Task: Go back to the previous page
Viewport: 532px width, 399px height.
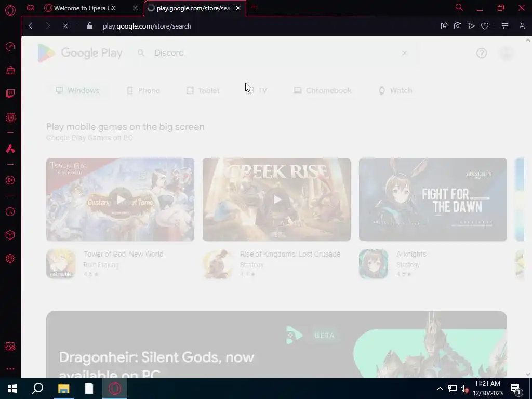Action: click(x=31, y=26)
